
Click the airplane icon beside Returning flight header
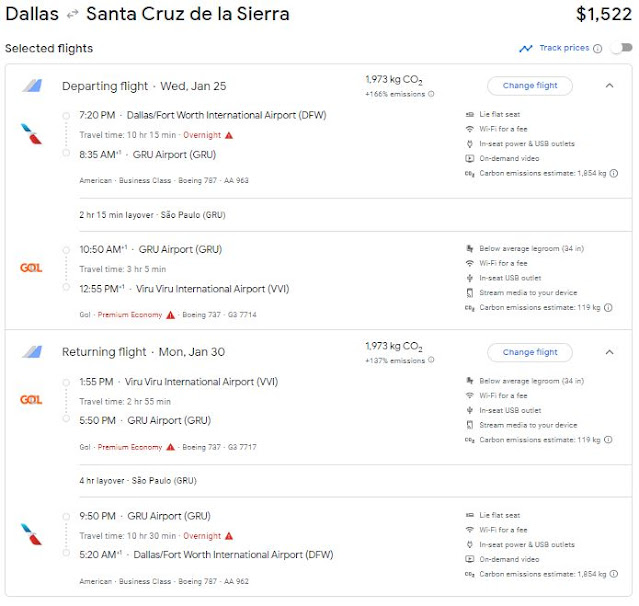point(33,352)
